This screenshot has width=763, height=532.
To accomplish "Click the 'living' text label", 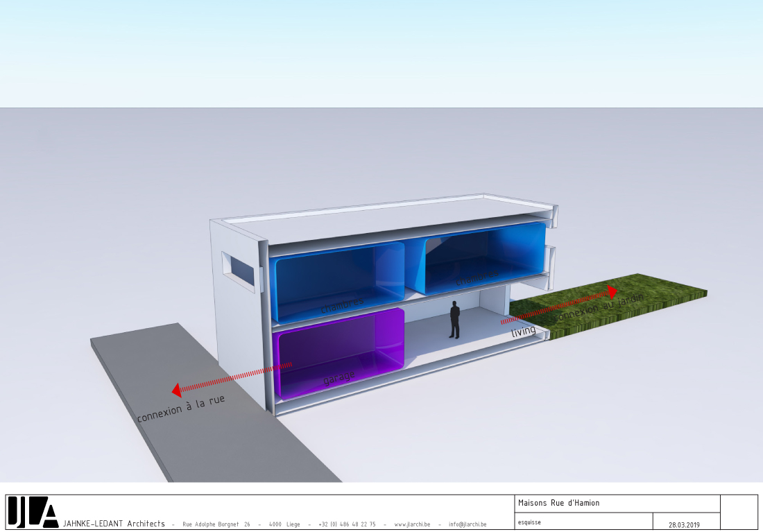I will [x=524, y=332].
